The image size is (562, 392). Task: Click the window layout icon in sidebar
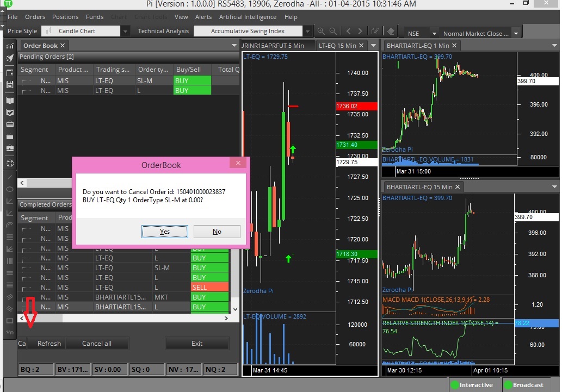pos(10,72)
